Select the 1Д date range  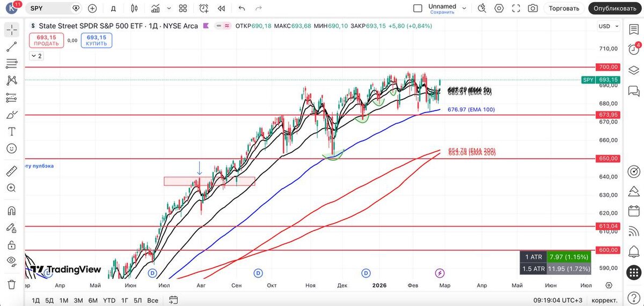pyautogui.click(x=35, y=300)
